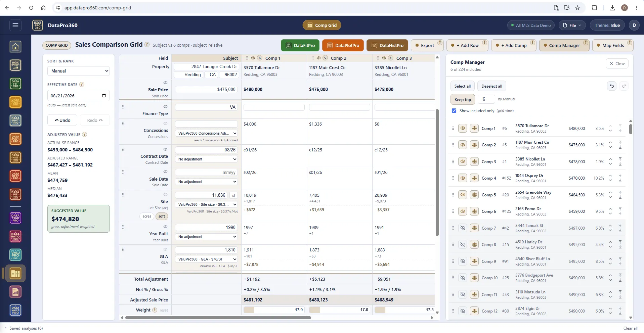Open the DataPivtPro sidebar icon

15,121
